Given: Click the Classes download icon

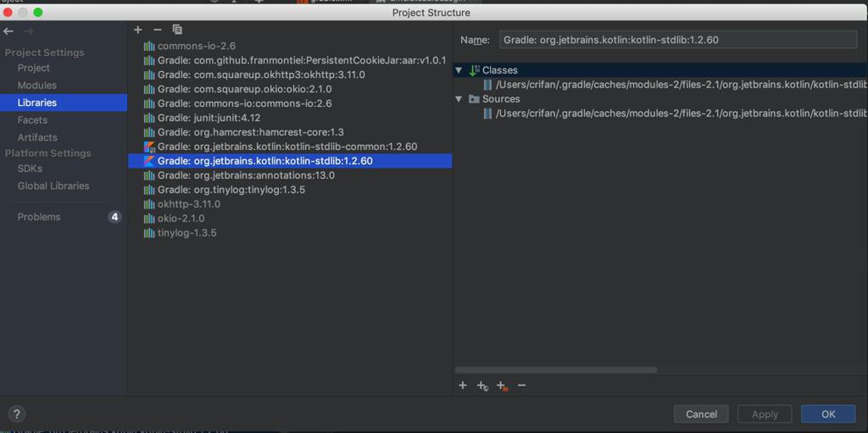Looking at the screenshot, I should pyautogui.click(x=474, y=70).
